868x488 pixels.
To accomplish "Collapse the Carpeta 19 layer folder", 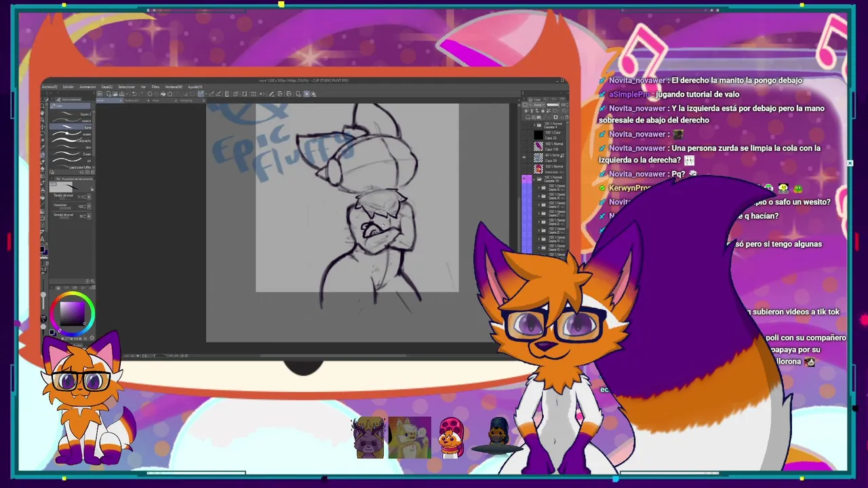I will [534, 180].
